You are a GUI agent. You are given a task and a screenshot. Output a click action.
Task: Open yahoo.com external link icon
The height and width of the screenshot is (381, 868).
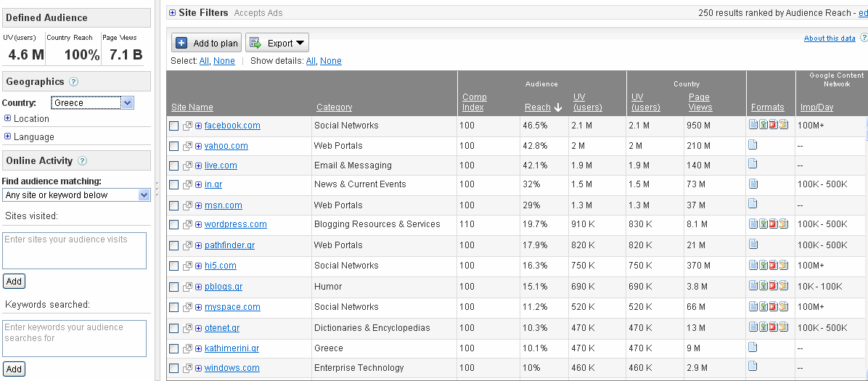coord(188,146)
